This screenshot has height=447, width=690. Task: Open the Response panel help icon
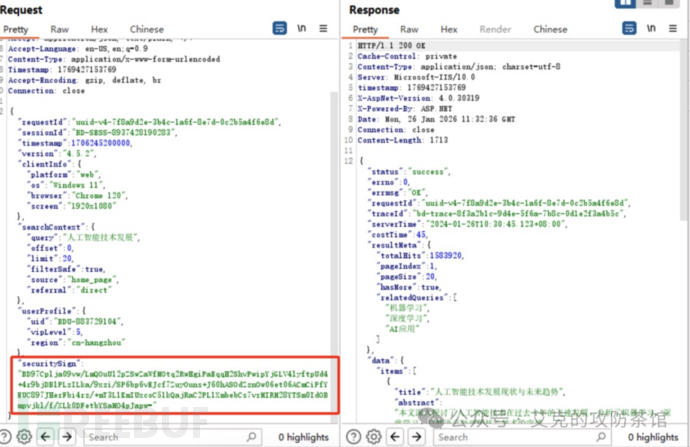coord(353,437)
